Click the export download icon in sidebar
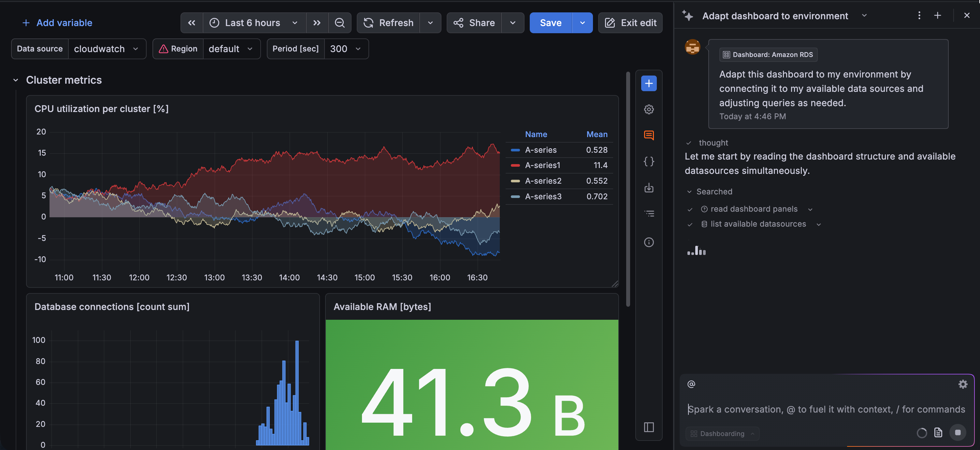The image size is (980, 450). [x=649, y=188]
